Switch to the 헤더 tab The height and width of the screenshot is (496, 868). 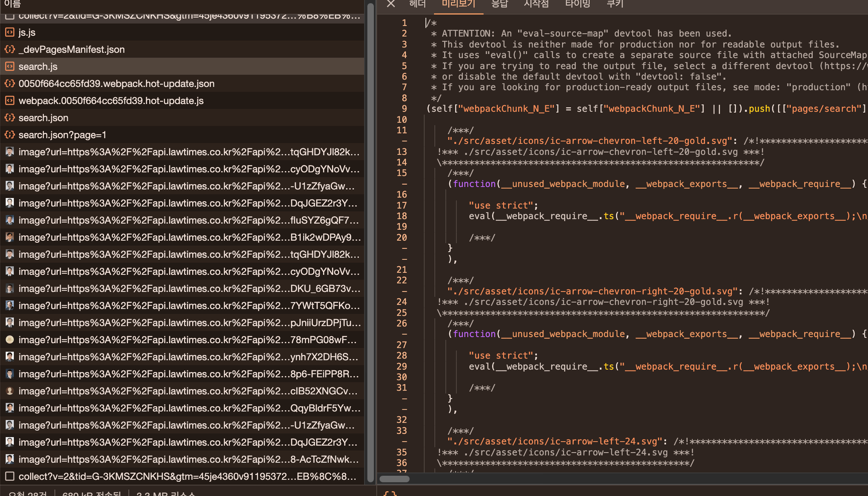418,4
